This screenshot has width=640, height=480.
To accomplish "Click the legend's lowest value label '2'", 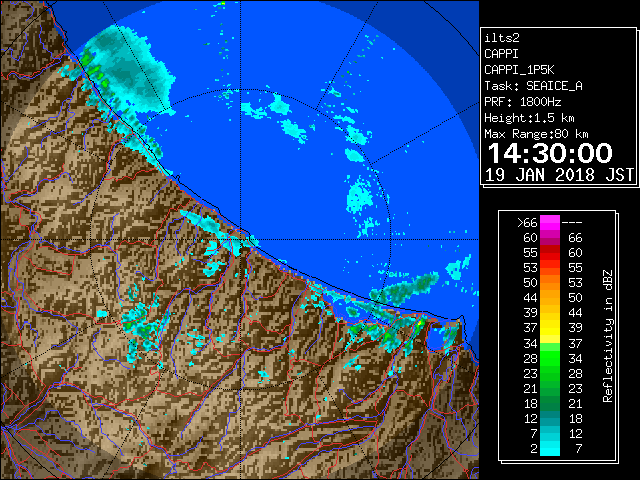I will 534,449.
